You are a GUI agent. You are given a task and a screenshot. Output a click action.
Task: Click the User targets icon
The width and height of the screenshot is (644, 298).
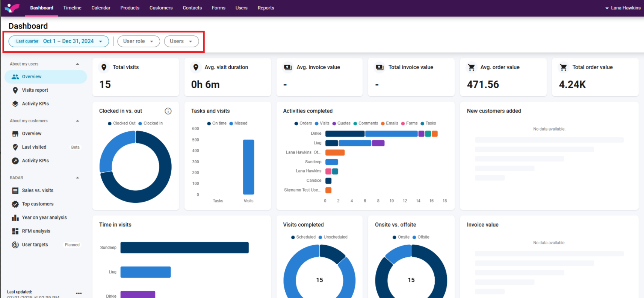(15, 245)
